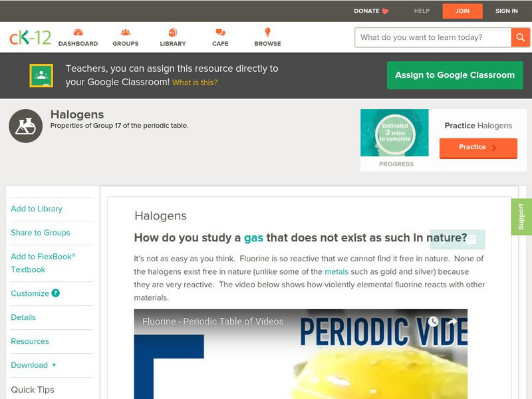532x399 pixels.
Task: Click the 'Practice Halogens' title text
Action: (478, 126)
